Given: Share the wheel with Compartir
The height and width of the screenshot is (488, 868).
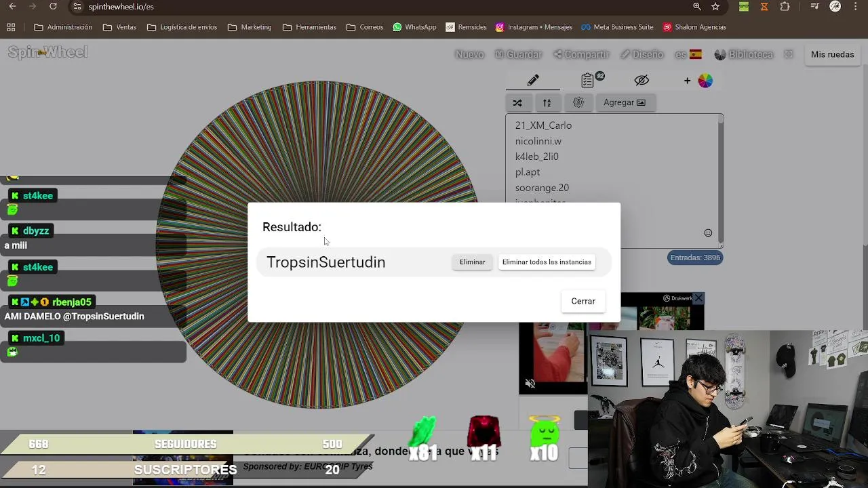Looking at the screenshot, I should (x=581, y=54).
